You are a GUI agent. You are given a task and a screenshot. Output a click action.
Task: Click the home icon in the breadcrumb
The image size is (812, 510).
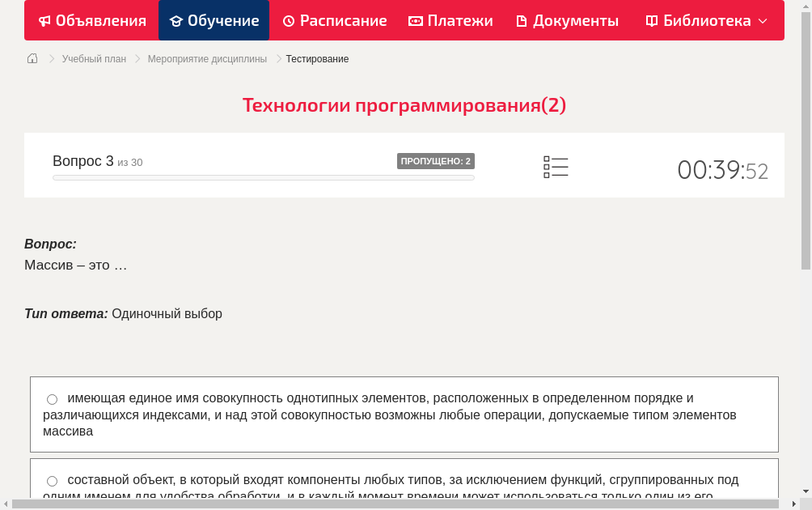(x=32, y=58)
